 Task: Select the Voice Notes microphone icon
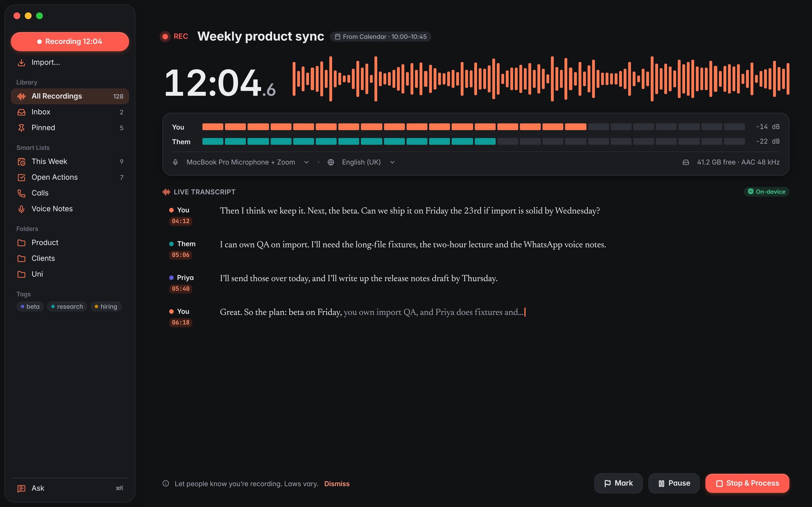pos(21,209)
